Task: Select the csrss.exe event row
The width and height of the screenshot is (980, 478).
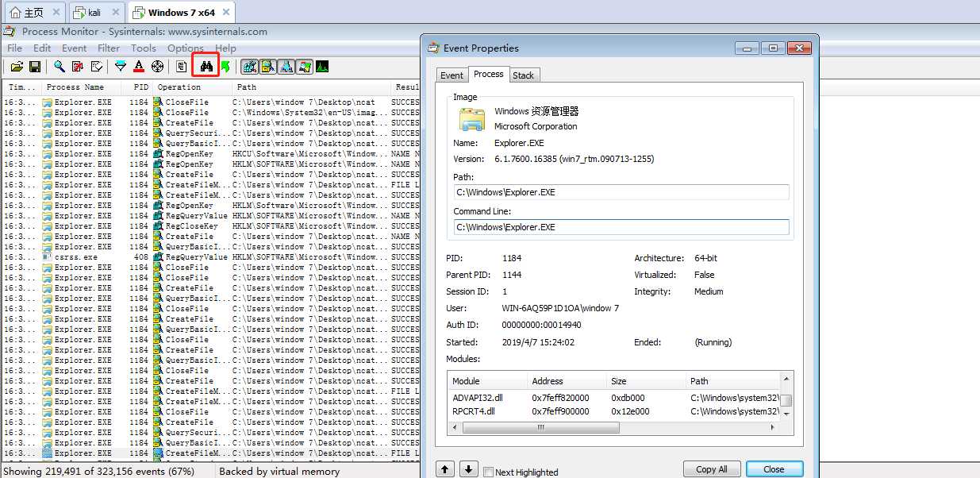Action: point(210,257)
